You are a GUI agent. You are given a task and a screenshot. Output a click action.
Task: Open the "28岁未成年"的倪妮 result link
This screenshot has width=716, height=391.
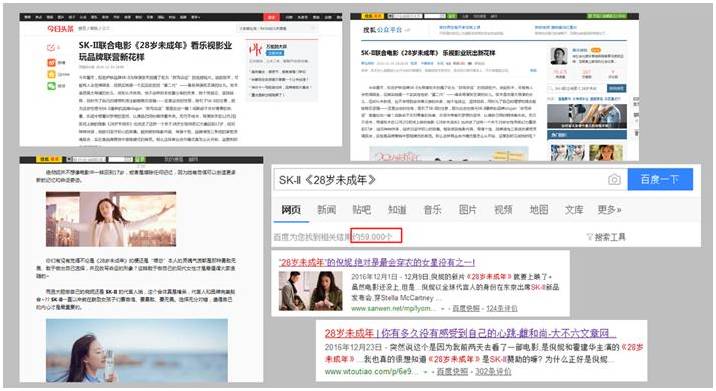pos(377,263)
